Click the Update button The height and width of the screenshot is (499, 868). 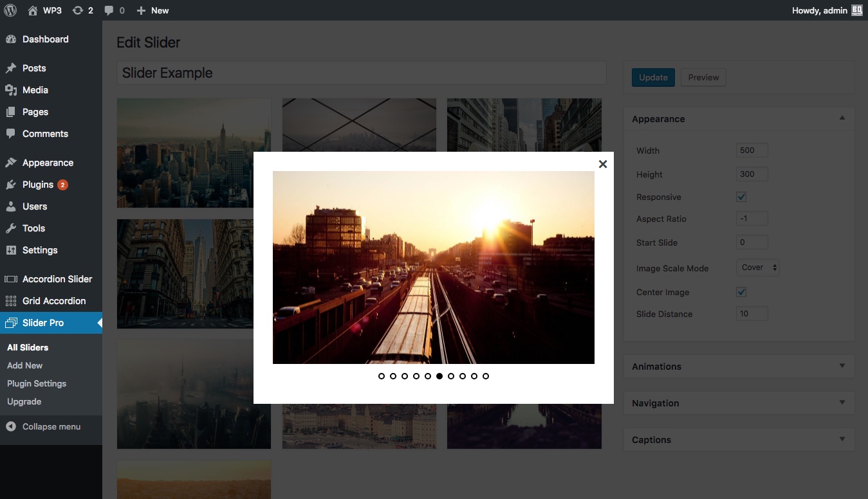click(653, 77)
